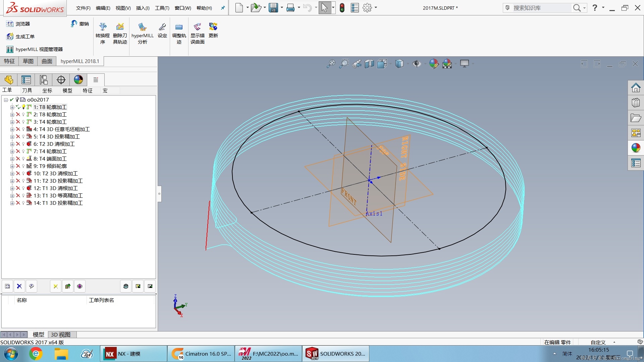
Task: Click the Edit Appearance sphere icon
Action: click(434, 64)
